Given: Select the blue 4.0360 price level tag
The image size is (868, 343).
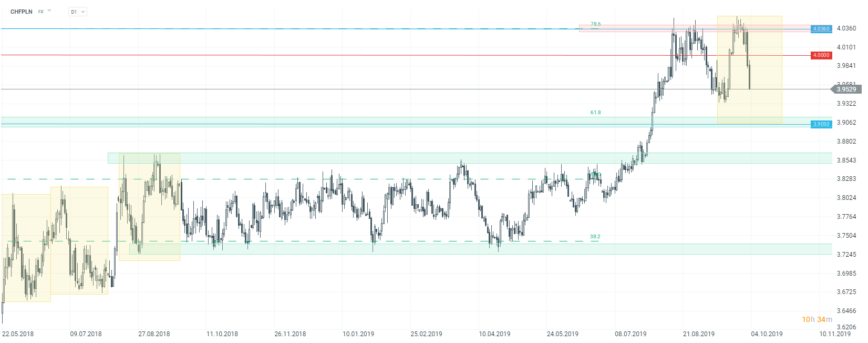Looking at the screenshot, I should (821, 28).
